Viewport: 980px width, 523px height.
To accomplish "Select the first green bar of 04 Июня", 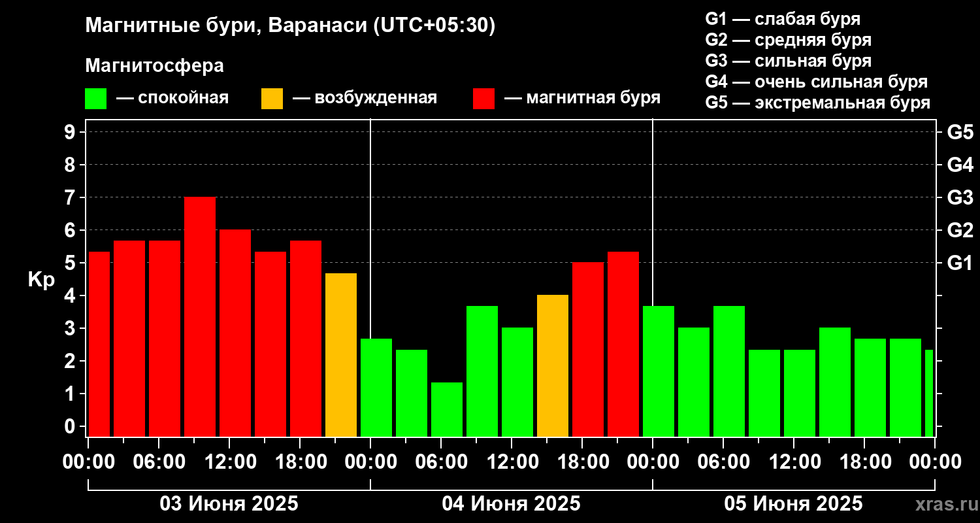I will coord(376,388).
